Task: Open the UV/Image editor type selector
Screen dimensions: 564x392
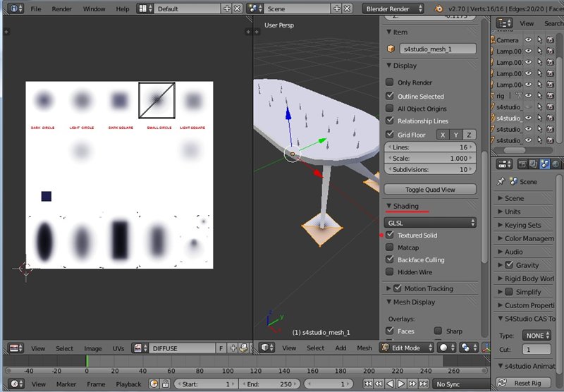Action: (x=16, y=348)
